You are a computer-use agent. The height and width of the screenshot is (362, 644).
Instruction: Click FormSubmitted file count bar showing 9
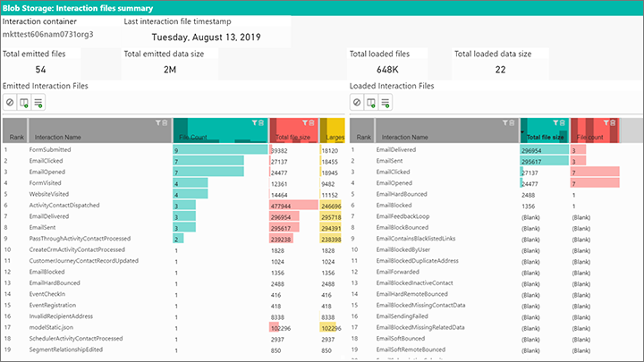pos(220,149)
